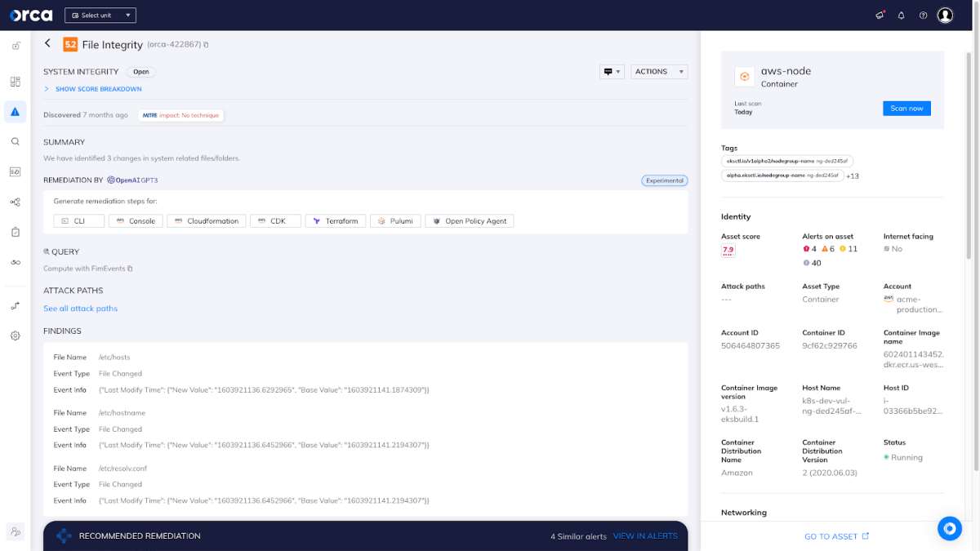Click the MITRE impact: No technique tag
This screenshot has height=551, width=980.
click(x=180, y=115)
